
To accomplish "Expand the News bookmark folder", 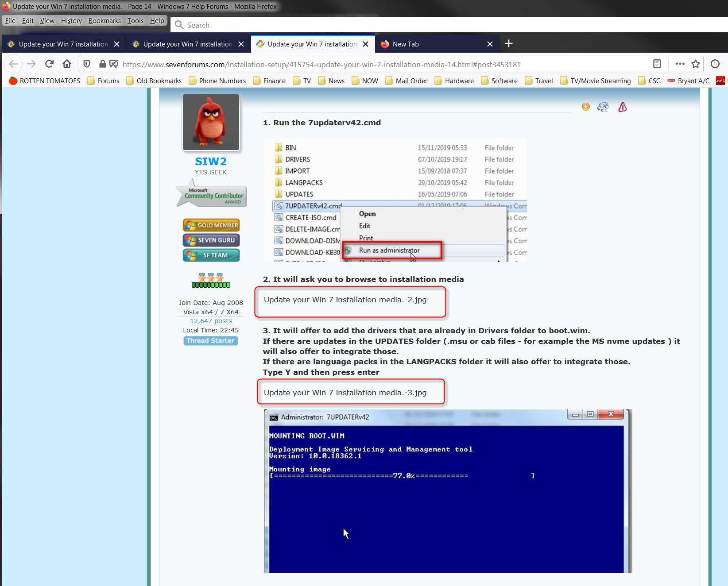I will coord(331,81).
